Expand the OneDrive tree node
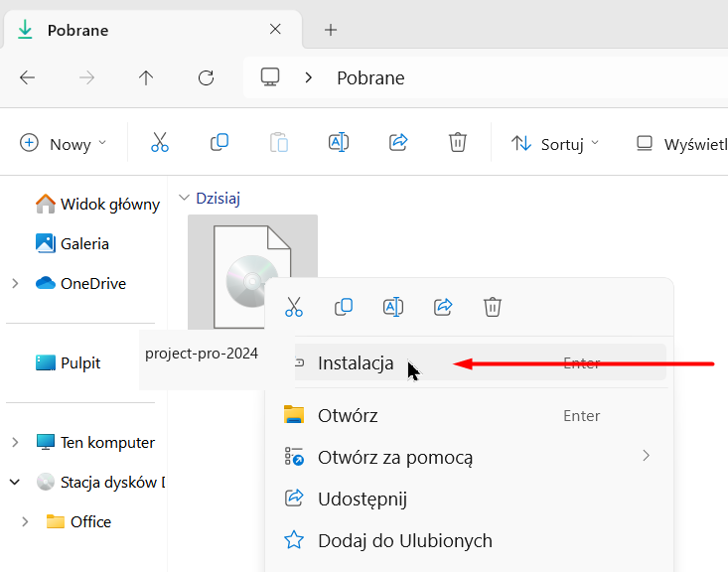The width and height of the screenshot is (728, 572). click(x=15, y=283)
